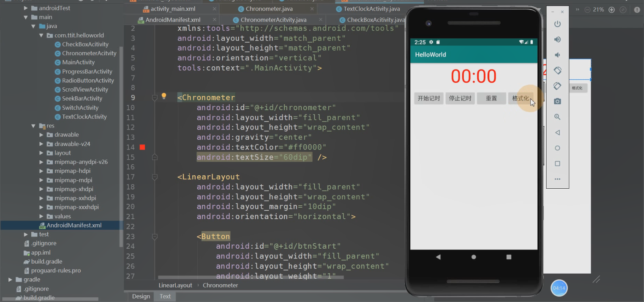The height and width of the screenshot is (302, 644).
Task: Collapse the com.ttit.helloworld package
Action: click(41, 36)
